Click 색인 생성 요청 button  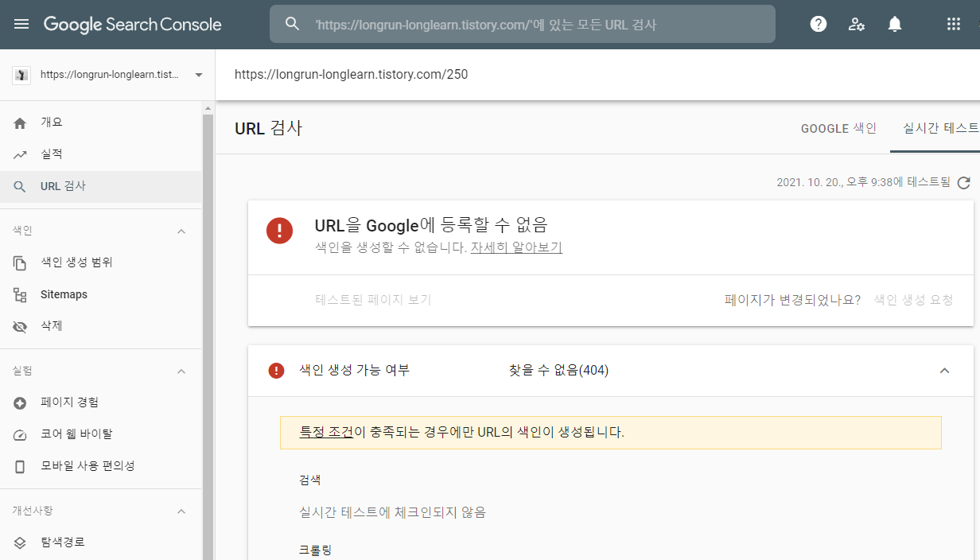[913, 300]
